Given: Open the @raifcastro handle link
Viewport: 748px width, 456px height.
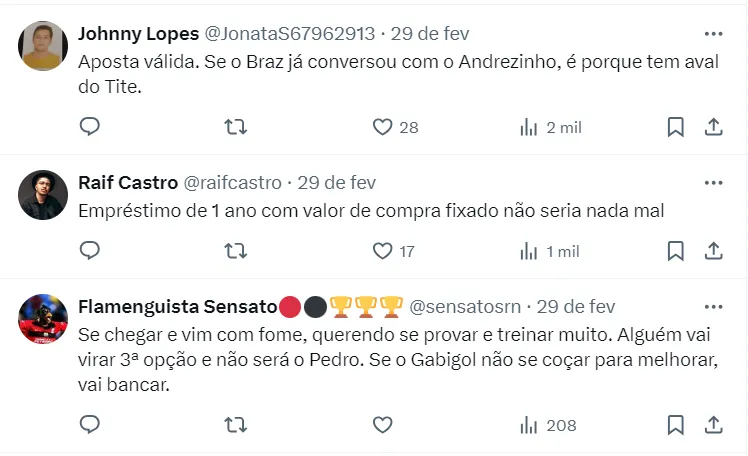Looking at the screenshot, I should coord(233,183).
